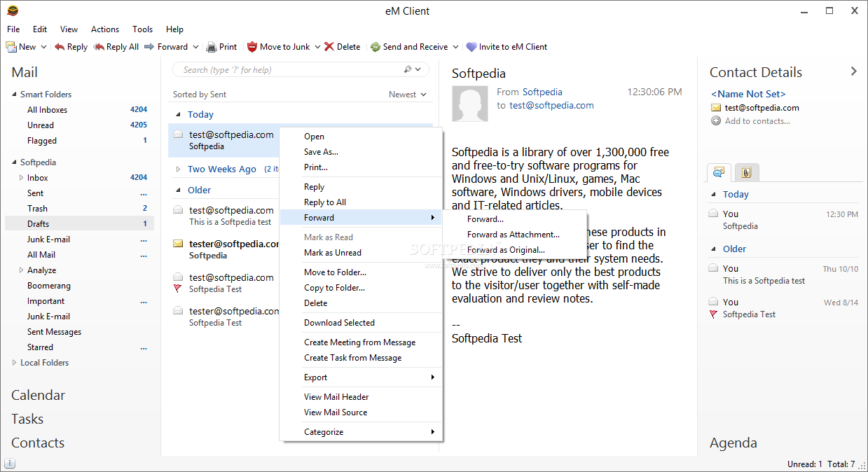Click the Forward toolbar button
This screenshot has height=472, width=868.
167,47
